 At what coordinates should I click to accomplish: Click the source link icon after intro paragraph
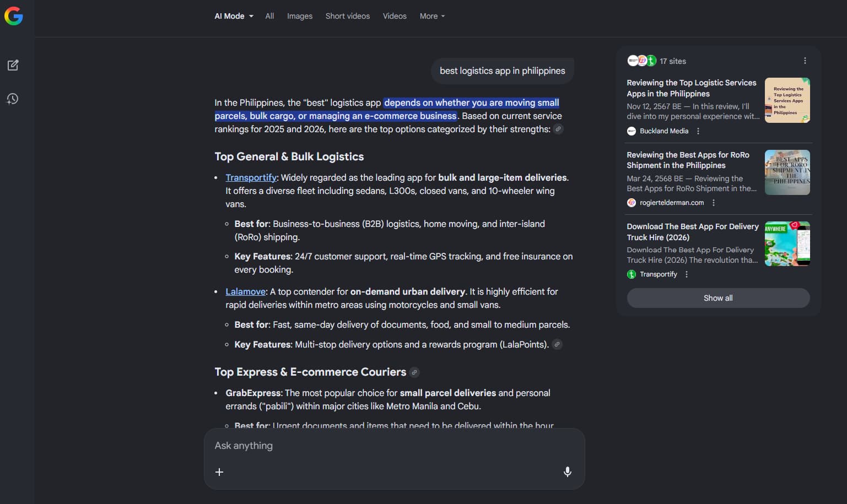558,129
